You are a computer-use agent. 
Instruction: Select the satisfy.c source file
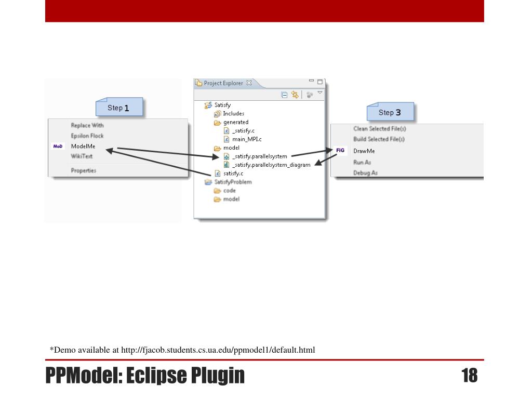pos(233,174)
